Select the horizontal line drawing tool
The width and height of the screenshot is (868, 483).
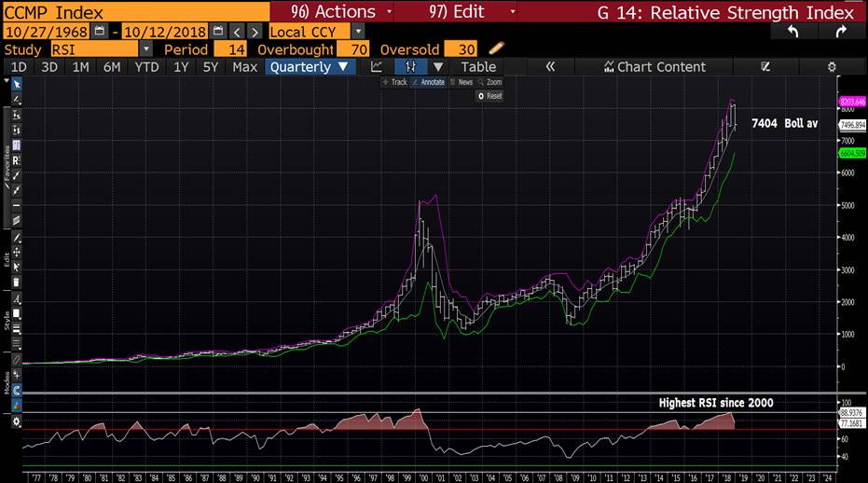pos(17,205)
